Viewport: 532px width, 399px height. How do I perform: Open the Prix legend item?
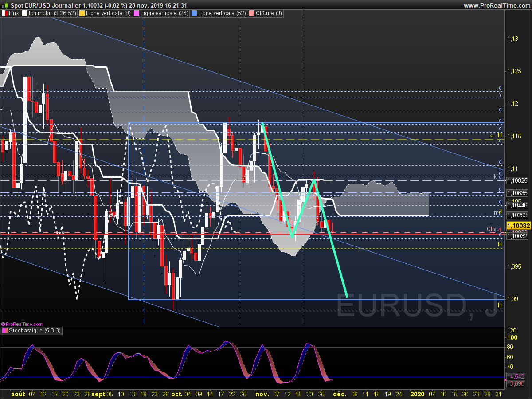[x=11, y=13]
